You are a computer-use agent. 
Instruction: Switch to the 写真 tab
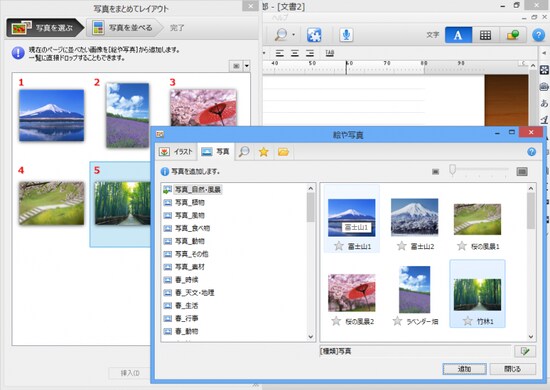(x=215, y=152)
